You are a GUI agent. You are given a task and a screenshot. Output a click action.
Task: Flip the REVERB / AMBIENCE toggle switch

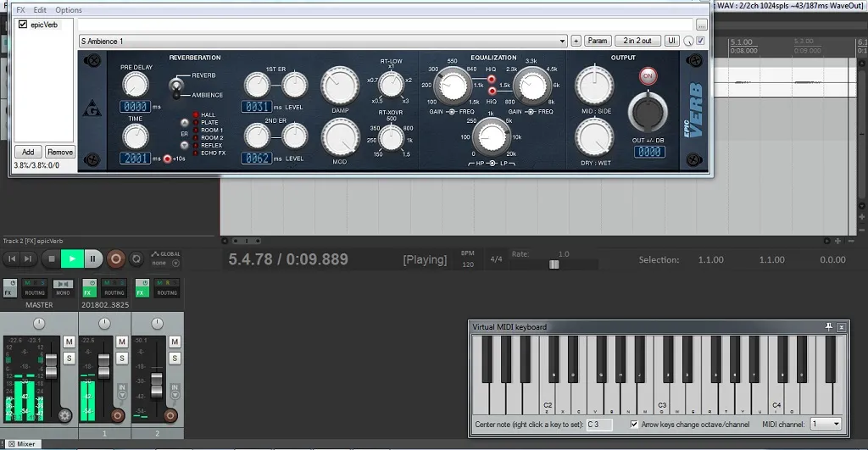(176, 86)
